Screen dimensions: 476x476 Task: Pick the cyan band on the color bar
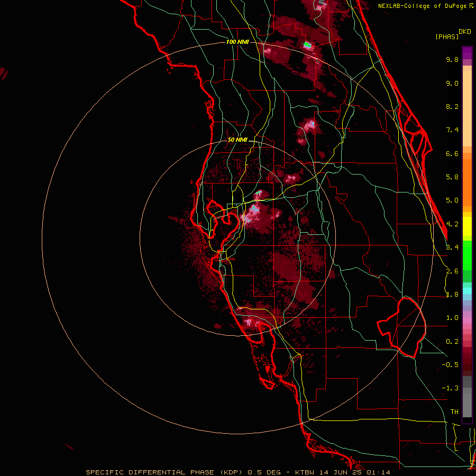click(x=467, y=291)
